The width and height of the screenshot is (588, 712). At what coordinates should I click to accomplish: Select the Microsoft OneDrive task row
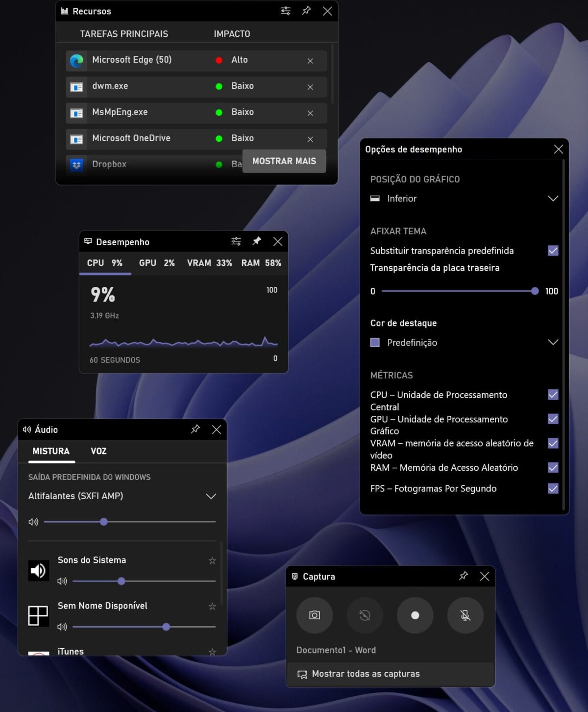[x=196, y=139]
